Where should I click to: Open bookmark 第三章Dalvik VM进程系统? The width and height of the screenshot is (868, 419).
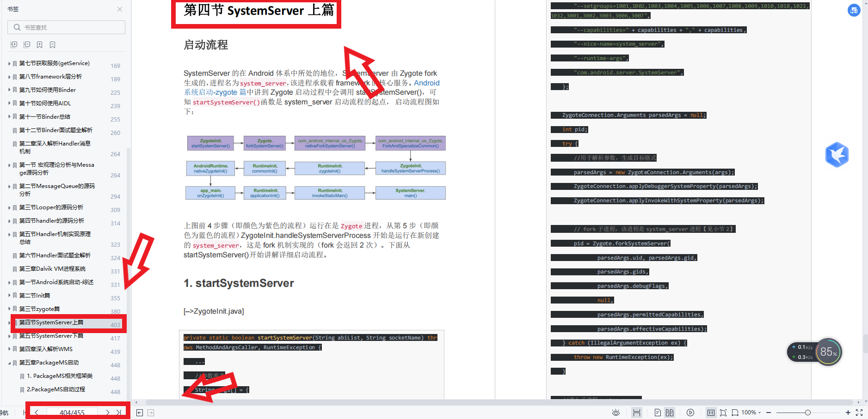tap(52, 269)
